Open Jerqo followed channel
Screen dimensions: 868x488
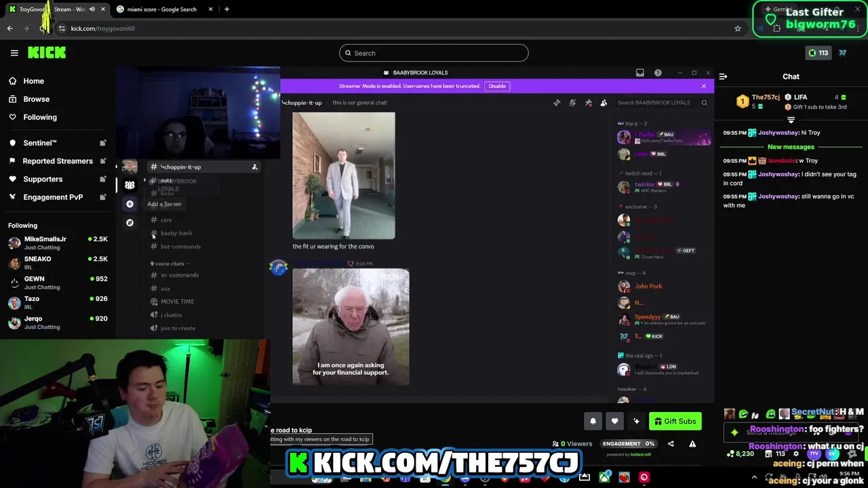[58, 322]
